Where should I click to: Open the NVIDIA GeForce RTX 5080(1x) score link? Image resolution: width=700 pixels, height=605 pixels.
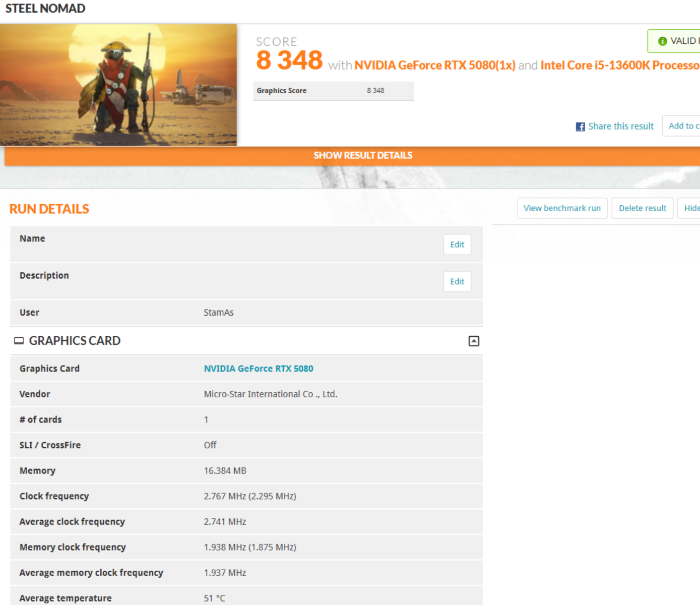pos(434,66)
